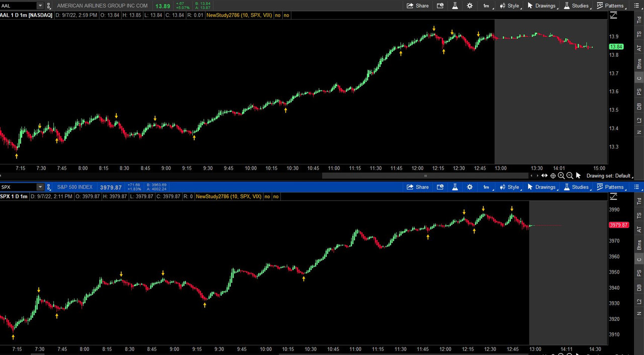The width and height of the screenshot is (644, 355).
Task: Open the DB tab in upper right sidebar
Action: tap(639, 106)
